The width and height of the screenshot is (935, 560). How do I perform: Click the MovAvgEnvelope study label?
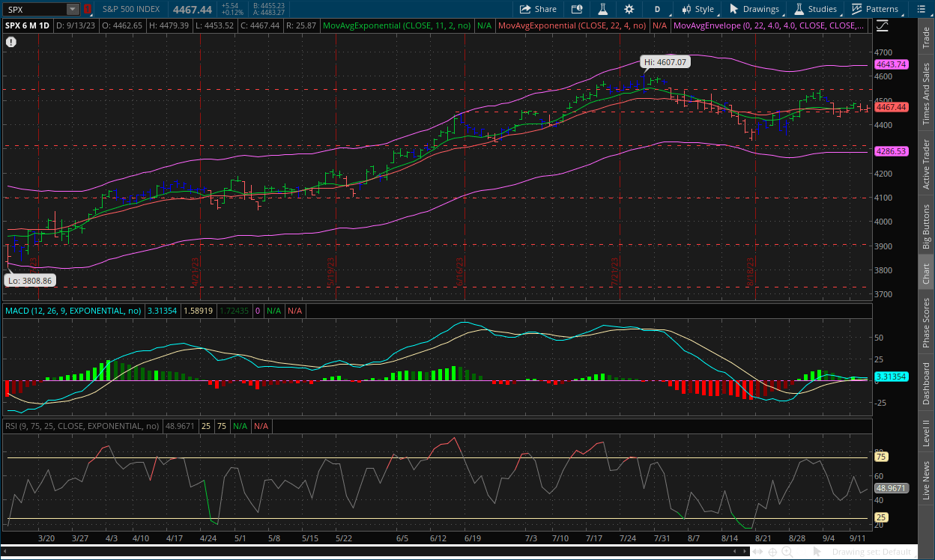pyautogui.click(x=769, y=25)
